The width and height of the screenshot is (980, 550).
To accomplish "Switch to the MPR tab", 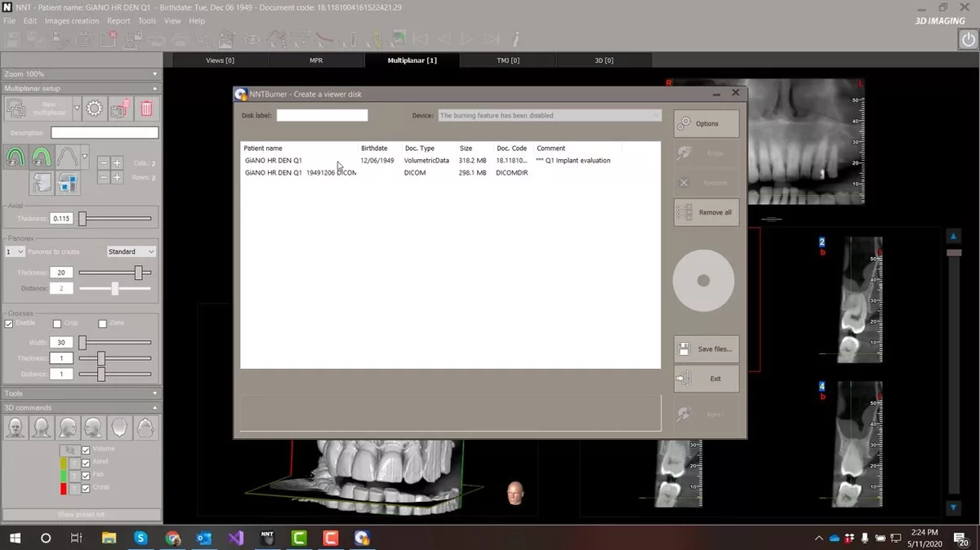I will (x=316, y=60).
